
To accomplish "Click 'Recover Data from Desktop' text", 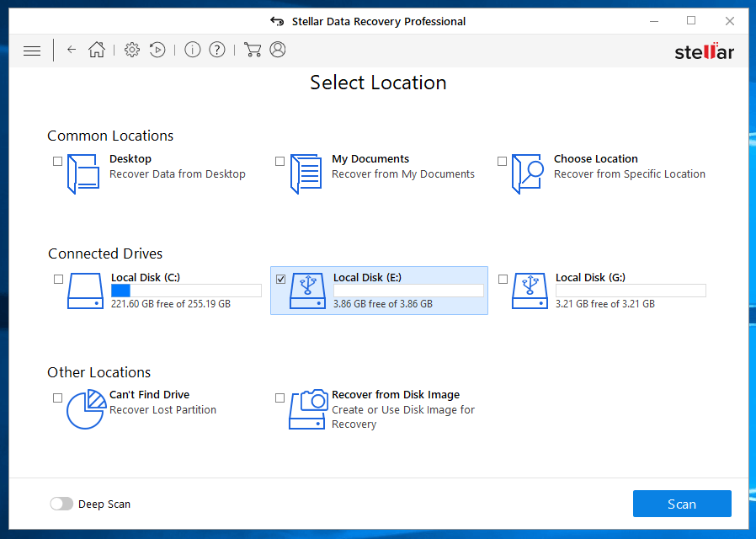I will (x=178, y=173).
